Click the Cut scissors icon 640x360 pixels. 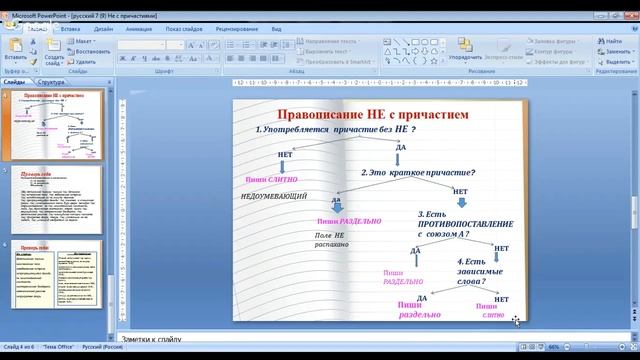(33, 42)
